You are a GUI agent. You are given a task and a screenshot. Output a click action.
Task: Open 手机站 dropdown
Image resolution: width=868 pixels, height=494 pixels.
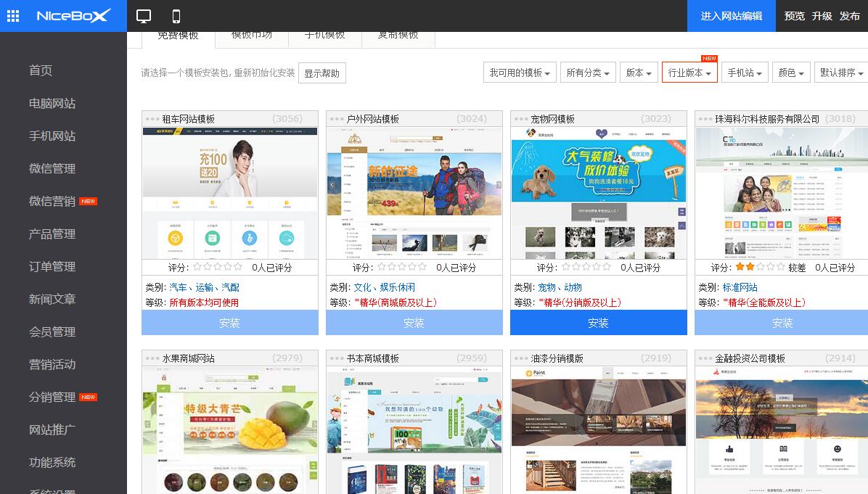[x=745, y=73]
